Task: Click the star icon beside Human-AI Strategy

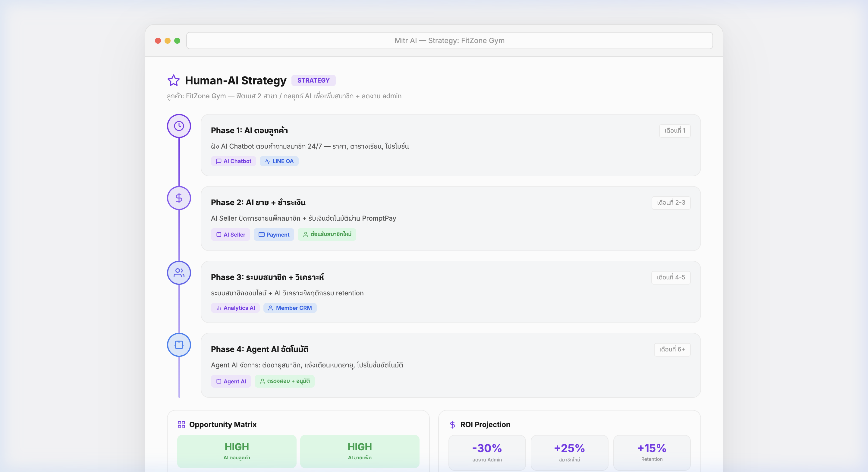Action: tap(174, 80)
